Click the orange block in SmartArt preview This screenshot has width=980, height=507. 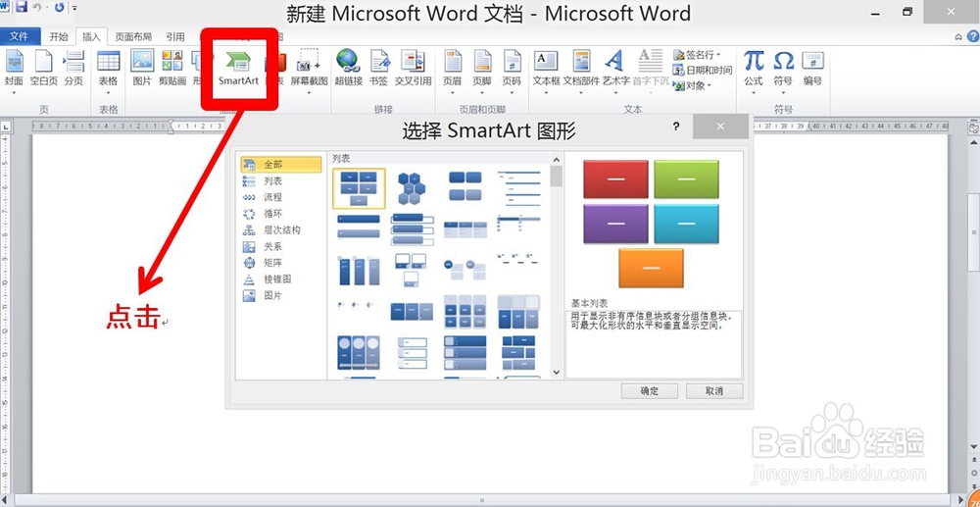(651, 268)
